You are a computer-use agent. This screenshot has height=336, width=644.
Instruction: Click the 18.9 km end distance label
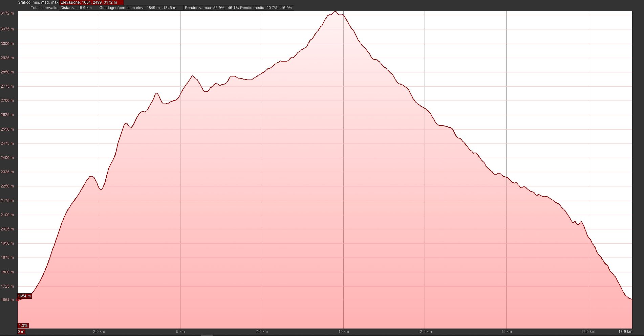tap(625, 332)
